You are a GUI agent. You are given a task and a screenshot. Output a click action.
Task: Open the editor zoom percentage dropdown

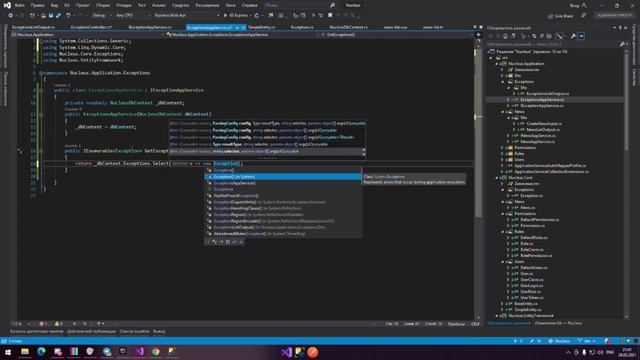[x=20, y=324]
